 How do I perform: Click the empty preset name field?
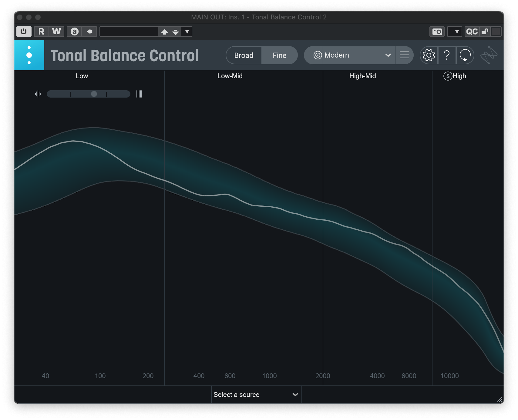(x=129, y=32)
